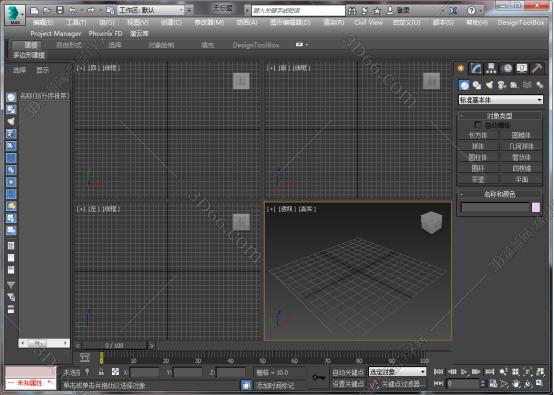Viewport: 554px width, 395px height.
Task: Open the Hierarchy command panel tab
Action: click(491, 68)
